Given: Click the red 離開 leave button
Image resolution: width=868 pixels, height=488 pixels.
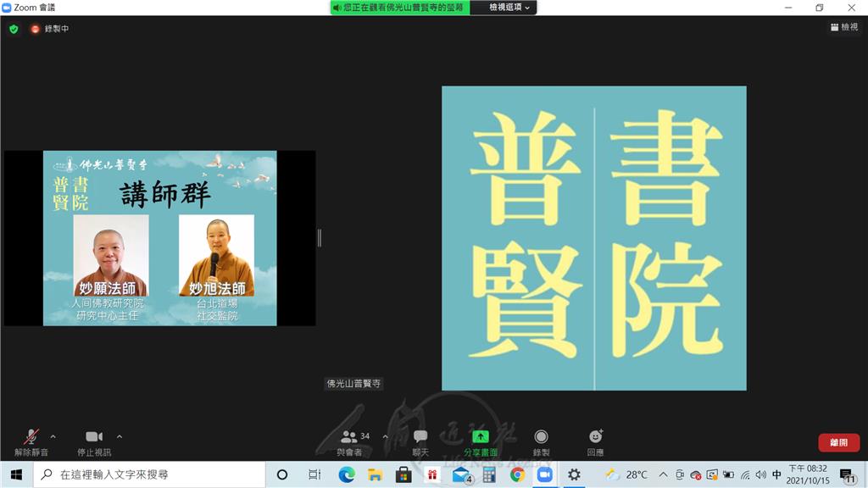Looking at the screenshot, I should [838, 442].
